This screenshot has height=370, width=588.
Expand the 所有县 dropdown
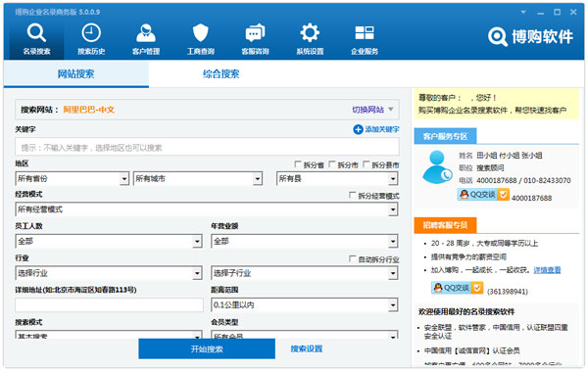coord(393,179)
